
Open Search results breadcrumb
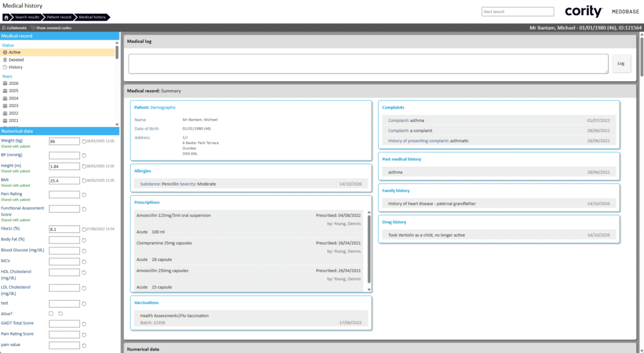tap(27, 17)
